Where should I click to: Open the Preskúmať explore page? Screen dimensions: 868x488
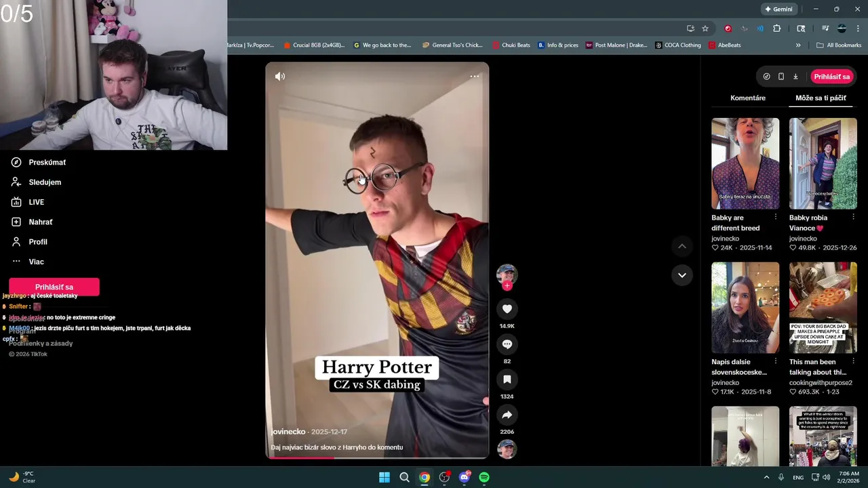point(39,163)
